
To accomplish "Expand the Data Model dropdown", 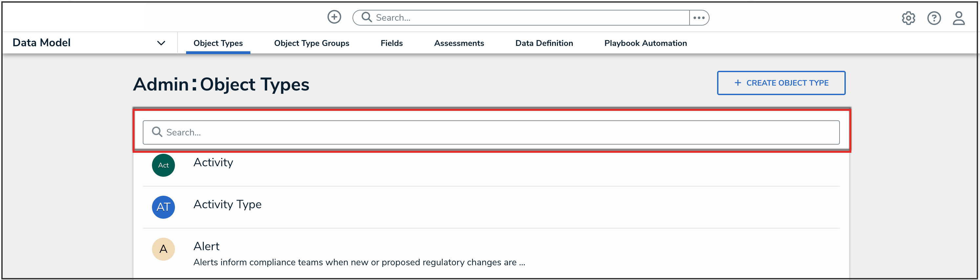I will 161,43.
